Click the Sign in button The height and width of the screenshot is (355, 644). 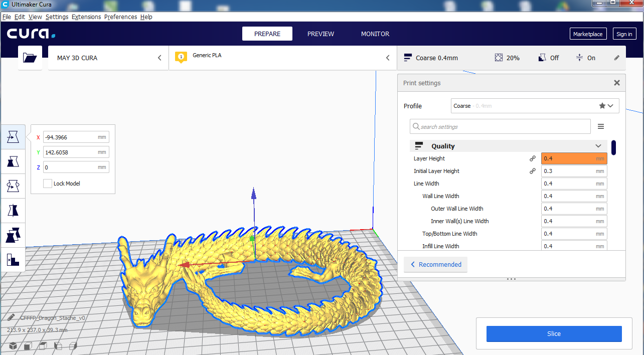click(x=624, y=34)
